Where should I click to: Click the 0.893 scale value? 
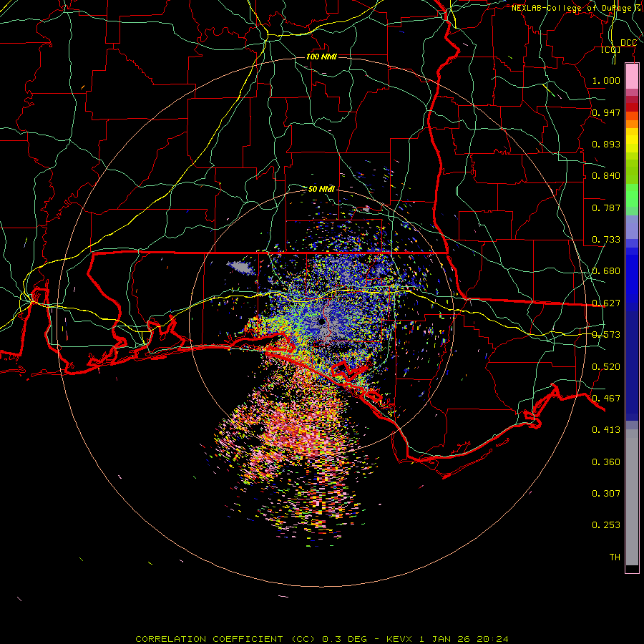[x=606, y=144]
